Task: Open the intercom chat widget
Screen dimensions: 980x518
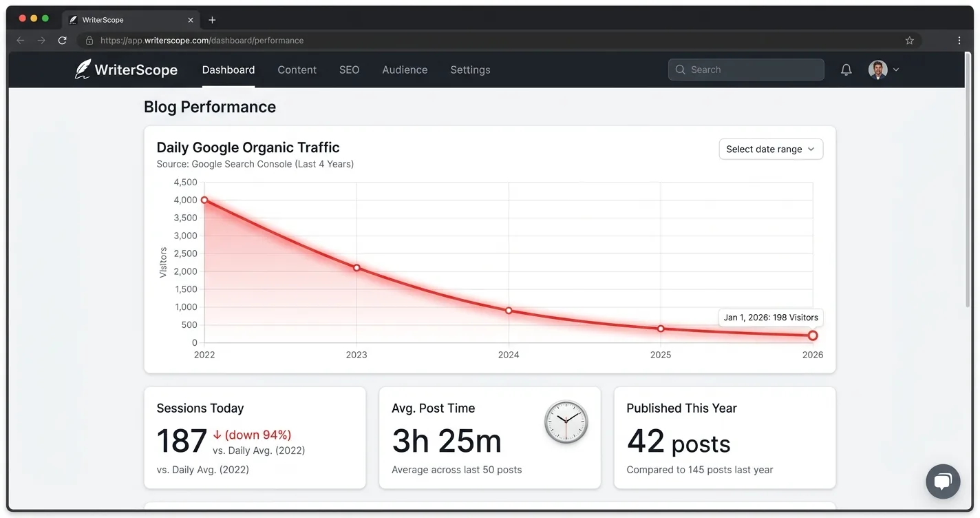Action: [943, 481]
